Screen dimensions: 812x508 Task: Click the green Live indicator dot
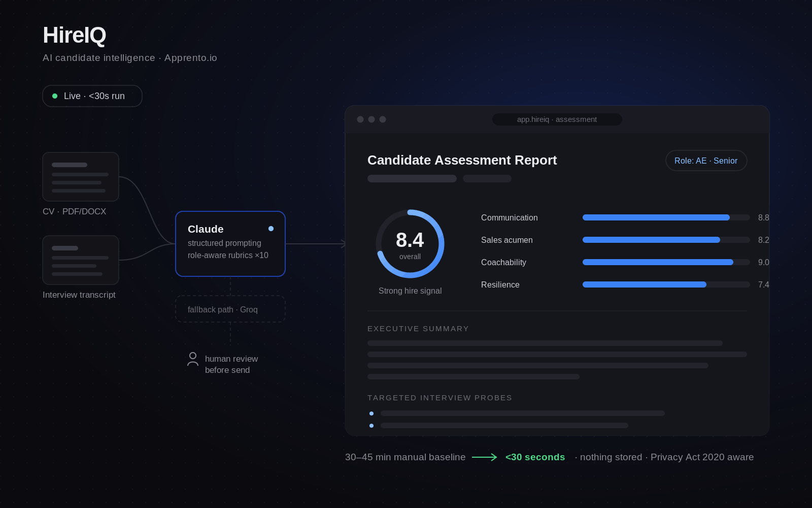(x=55, y=96)
